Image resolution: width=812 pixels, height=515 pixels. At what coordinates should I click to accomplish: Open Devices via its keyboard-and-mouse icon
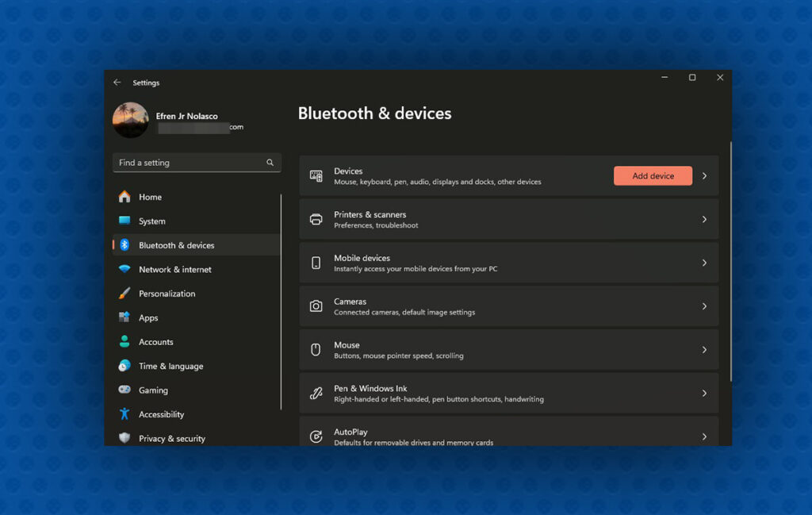316,175
